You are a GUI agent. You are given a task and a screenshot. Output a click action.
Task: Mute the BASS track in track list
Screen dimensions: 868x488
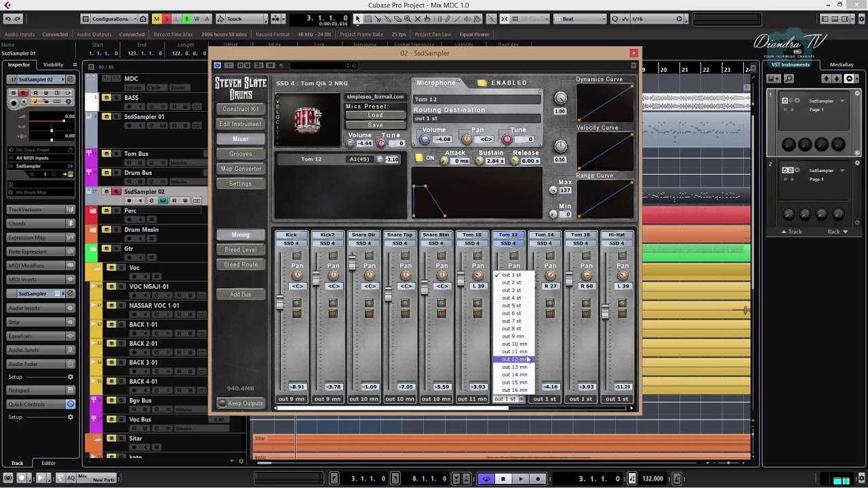(106, 98)
